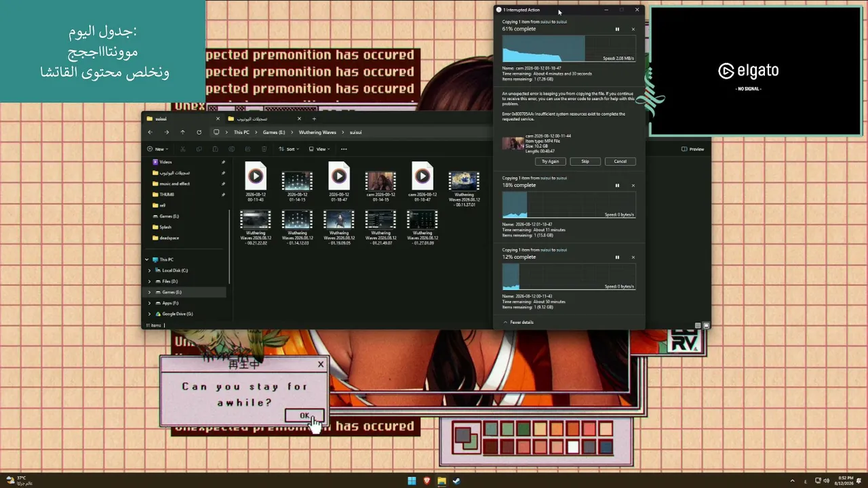Click the white swatch in the palette
This screenshot has height=488, width=868.
coord(574,446)
